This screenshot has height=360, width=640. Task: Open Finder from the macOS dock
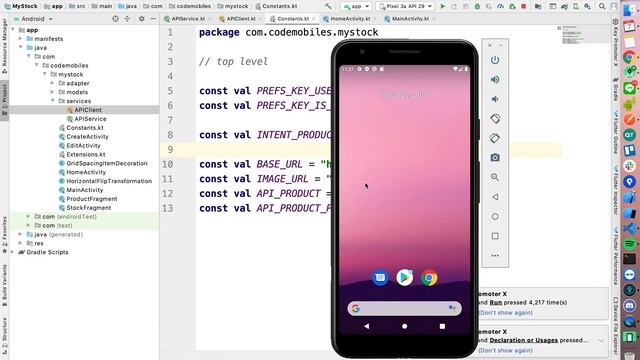[x=630, y=9]
